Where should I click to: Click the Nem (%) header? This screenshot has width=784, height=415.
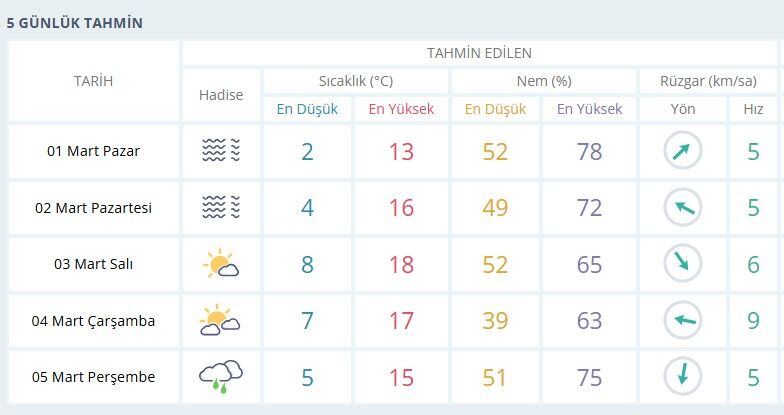pyautogui.click(x=543, y=81)
